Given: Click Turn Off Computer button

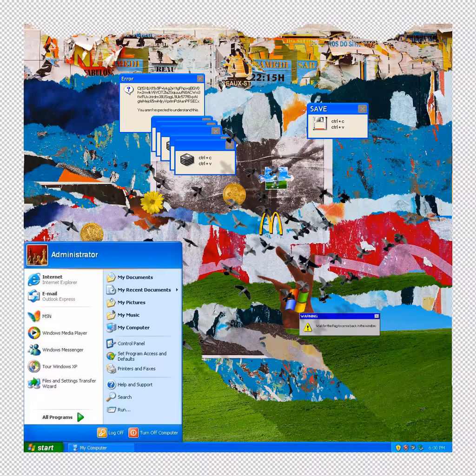Looking at the screenshot, I should (153, 433).
